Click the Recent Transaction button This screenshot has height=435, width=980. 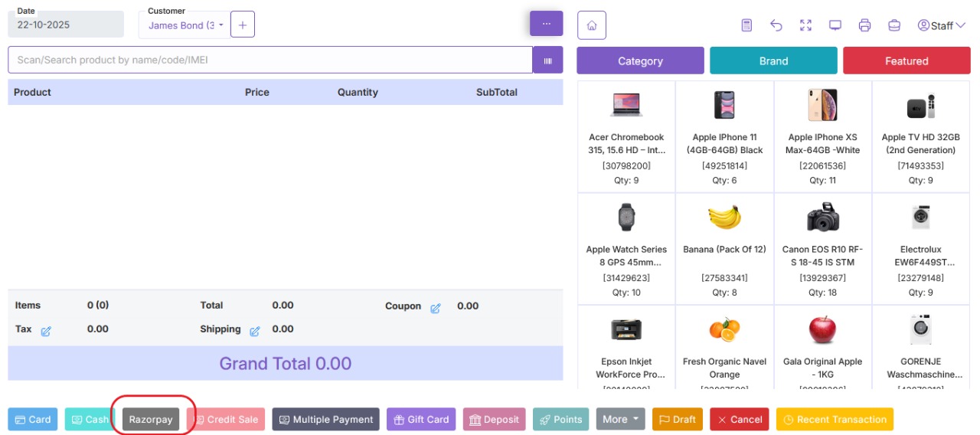click(835, 419)
